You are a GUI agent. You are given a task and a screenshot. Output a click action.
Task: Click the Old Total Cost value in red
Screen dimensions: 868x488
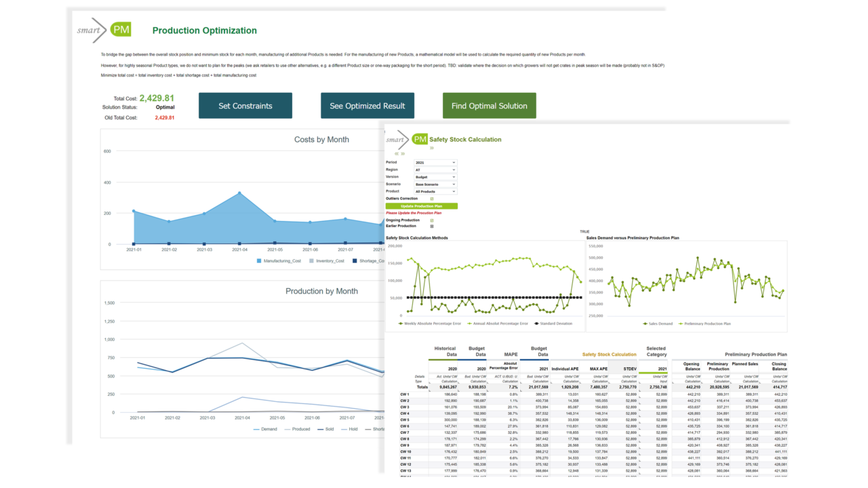point(165,118)
